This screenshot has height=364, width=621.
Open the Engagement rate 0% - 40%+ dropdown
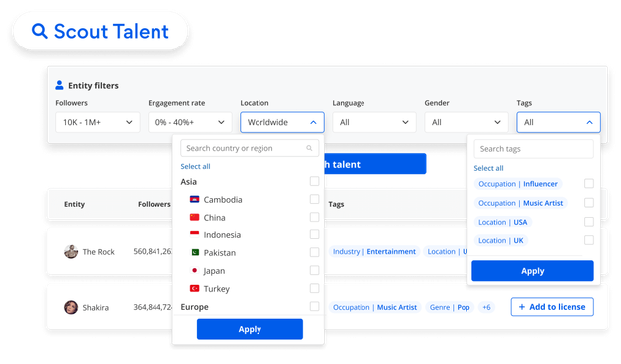coord(190,122)
